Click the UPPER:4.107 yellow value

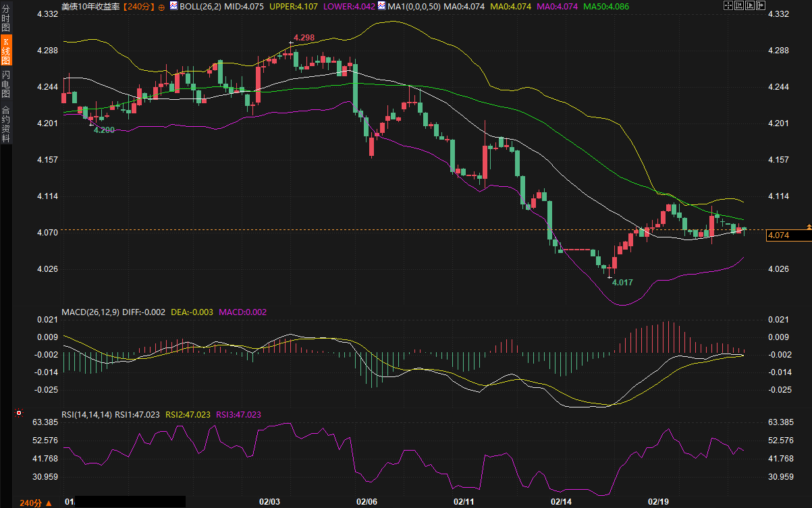pos(293,6)
